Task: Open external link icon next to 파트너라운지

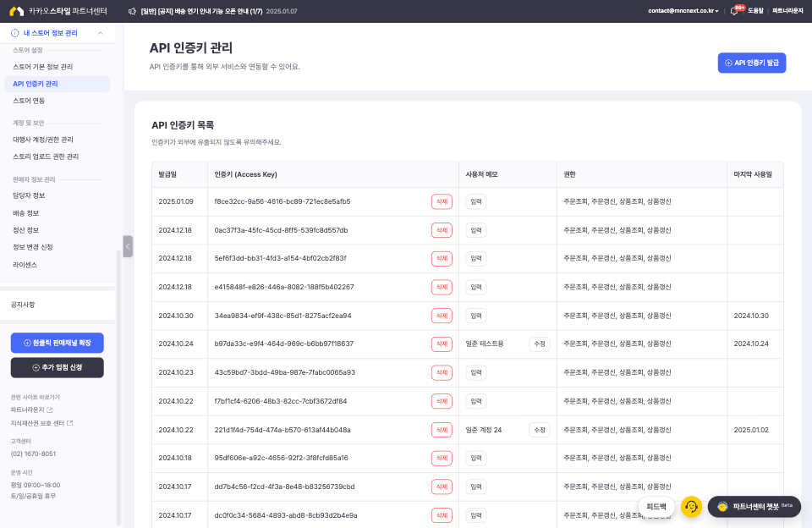Action: pyautogui.click(x=50, y=410)
